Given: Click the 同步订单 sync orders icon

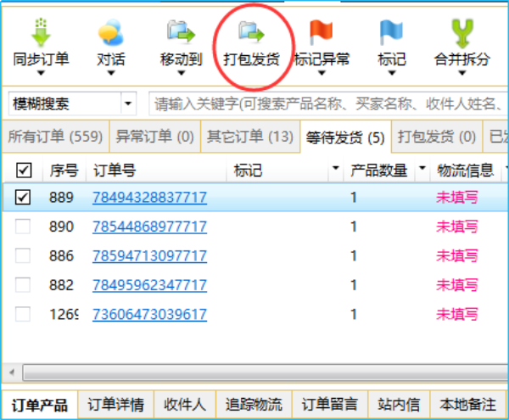Looking at the screenshot, I should tap(42, 33).
